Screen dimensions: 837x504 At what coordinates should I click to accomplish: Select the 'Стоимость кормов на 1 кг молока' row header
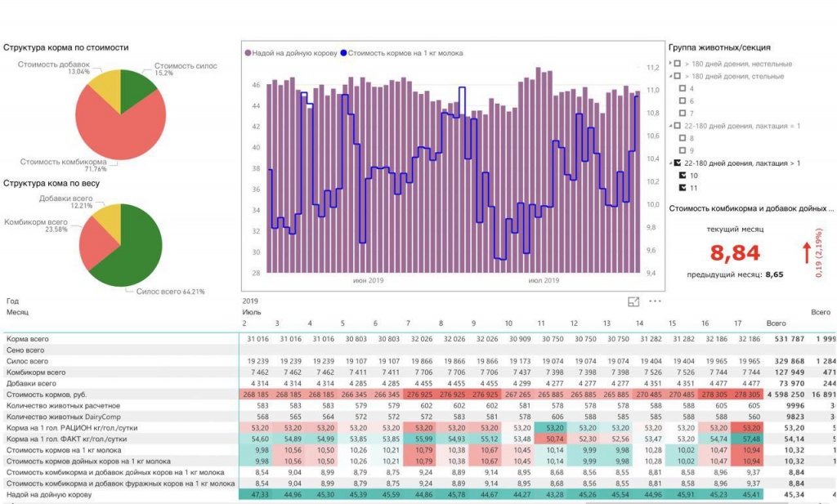(65, 450)
